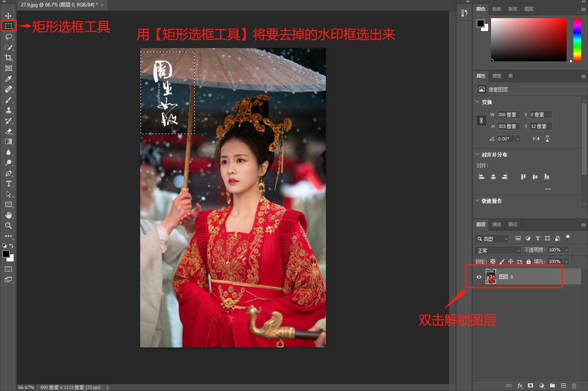Toggle lock transparent pixels

(x=493, y=261)
